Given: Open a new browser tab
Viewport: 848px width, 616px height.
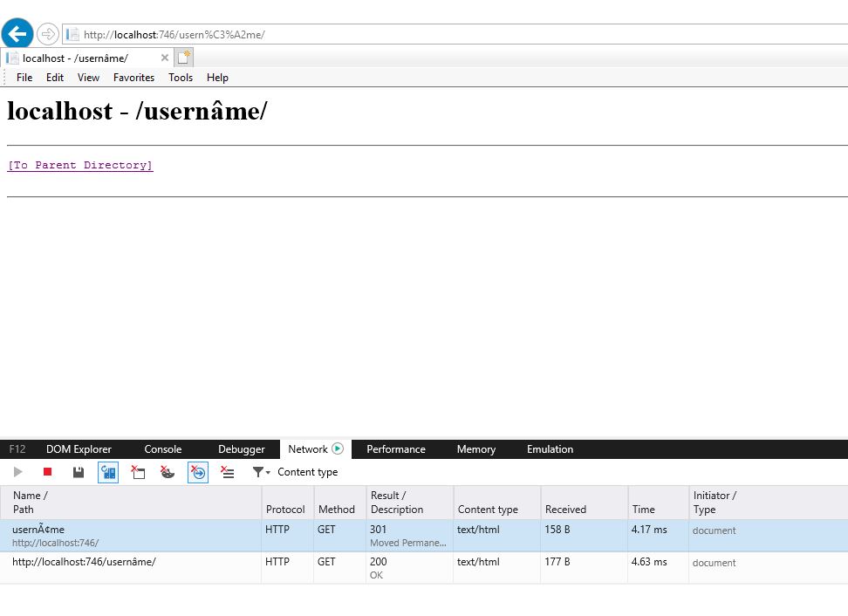Looking at the screenshot, I should tap(184, 57).
